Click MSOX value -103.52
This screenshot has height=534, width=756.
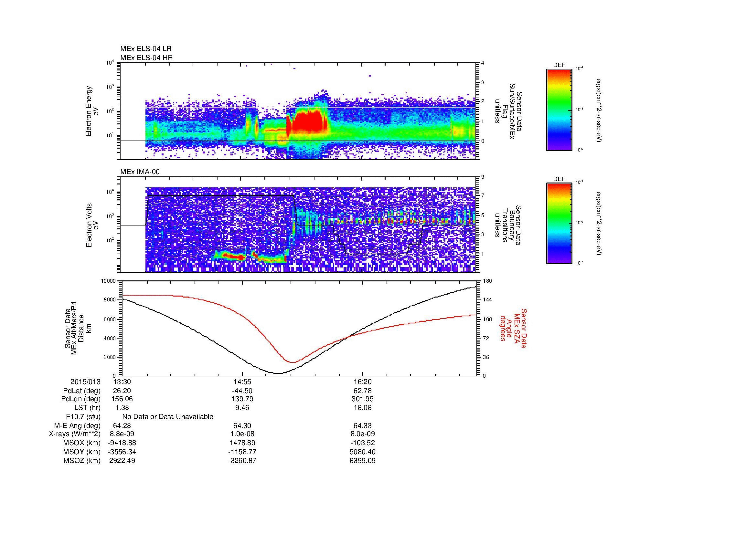pyautogui.click(x=362, y=443)
